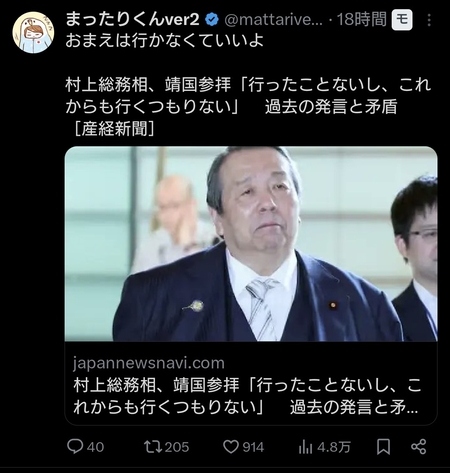Open the まったりくんver2 profile avatar

tap(33, 32)
